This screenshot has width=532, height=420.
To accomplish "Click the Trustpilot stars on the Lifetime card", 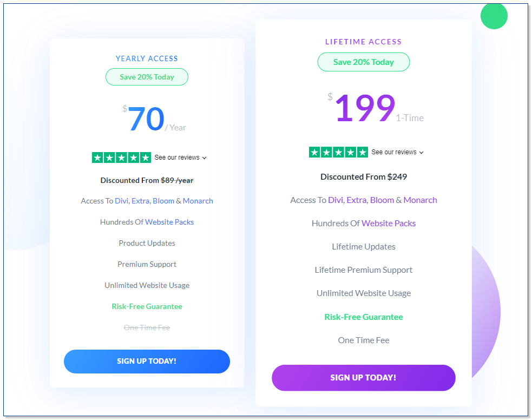I will coord(338,152).
